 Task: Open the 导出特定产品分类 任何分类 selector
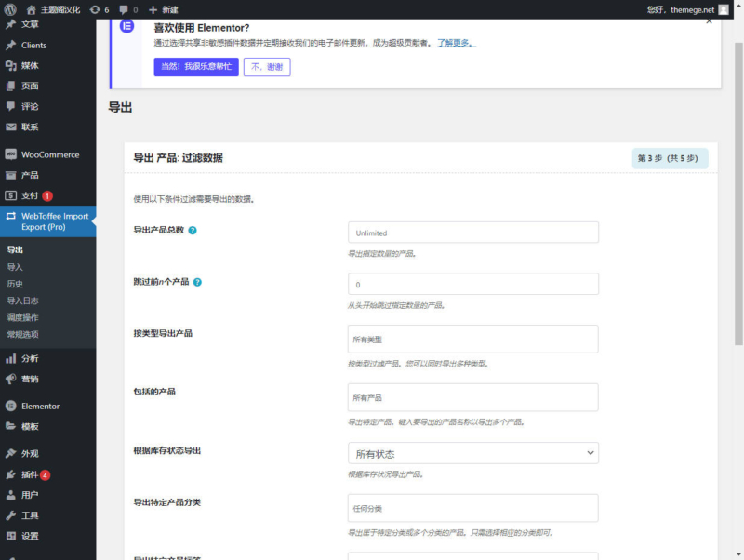[x=473, y=508]
